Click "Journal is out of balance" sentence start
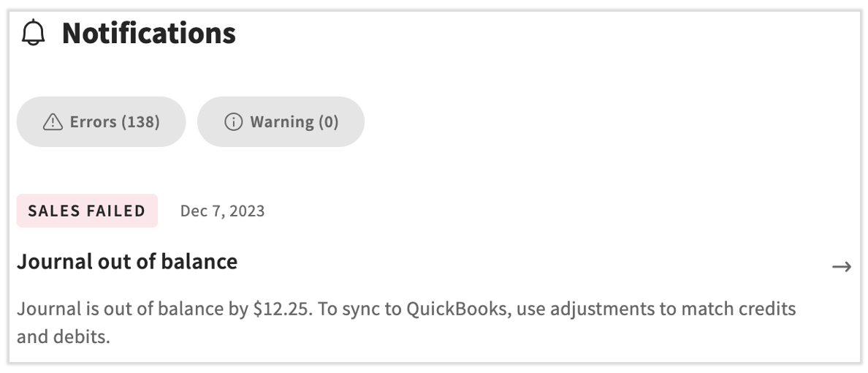 pos(110,309)
